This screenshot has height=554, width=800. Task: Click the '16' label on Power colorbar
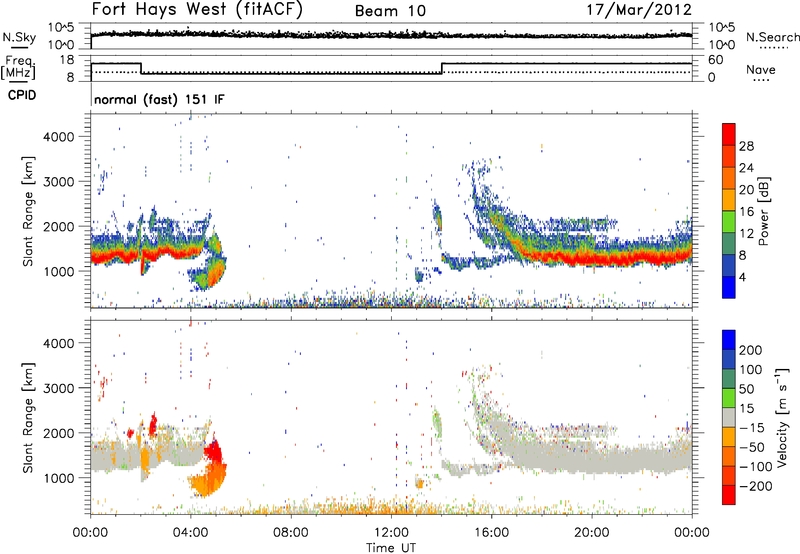pyautogui.click(x=746, y=212)
